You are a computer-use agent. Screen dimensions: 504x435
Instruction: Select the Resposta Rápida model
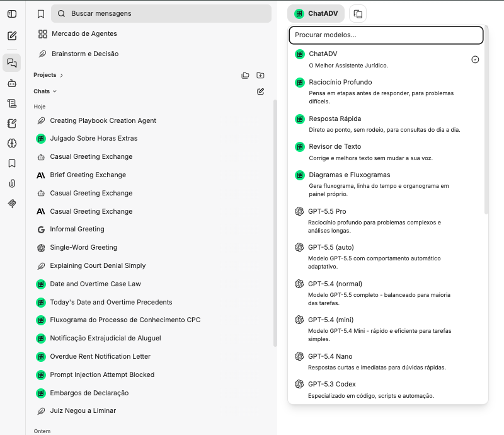pyautogui.click(x=386, y=124)
